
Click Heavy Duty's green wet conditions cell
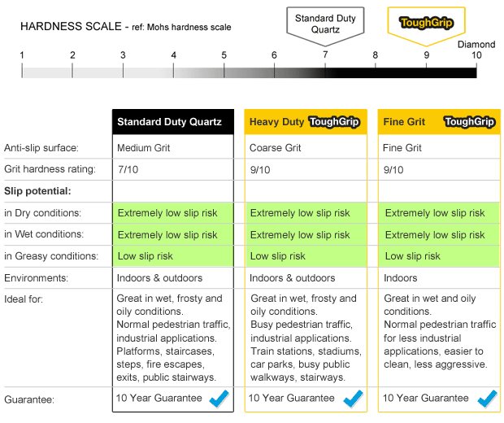click(x=307, y=234)
